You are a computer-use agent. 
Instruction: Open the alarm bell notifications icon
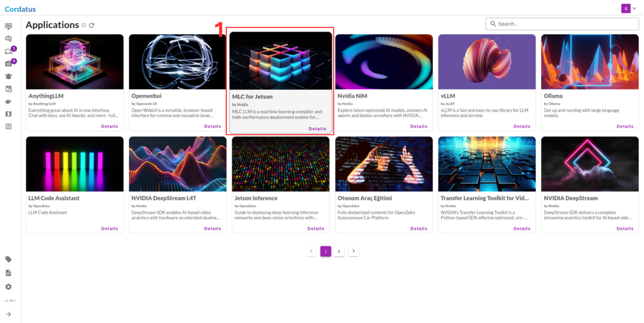coord(9,76)
